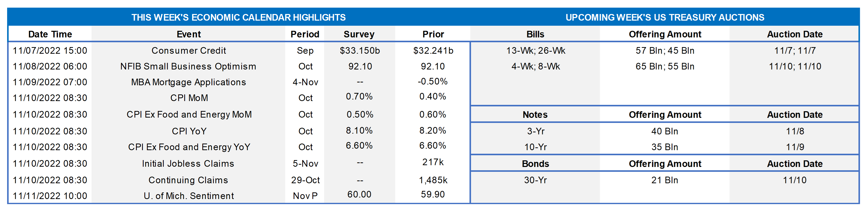Click the NFIB Small Business Optimism row
The image size is (868, 212).
pyautogui.click(x=188, y=66)
